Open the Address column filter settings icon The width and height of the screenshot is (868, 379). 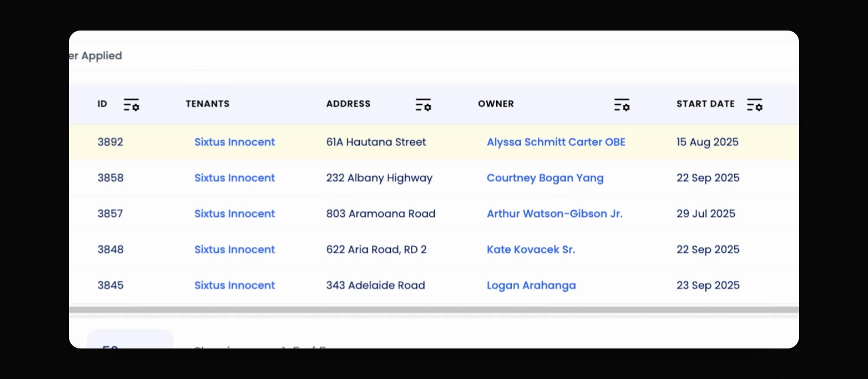[423, 105]
